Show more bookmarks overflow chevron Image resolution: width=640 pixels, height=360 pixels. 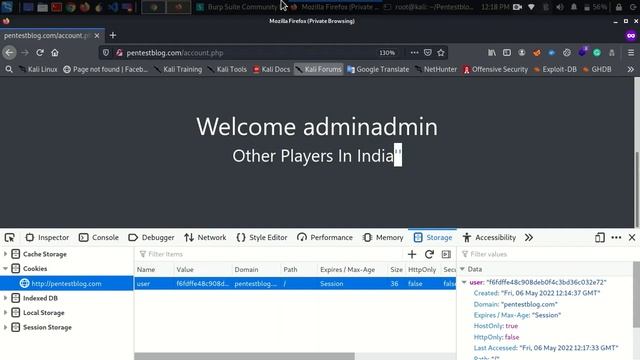click(631, 69)
